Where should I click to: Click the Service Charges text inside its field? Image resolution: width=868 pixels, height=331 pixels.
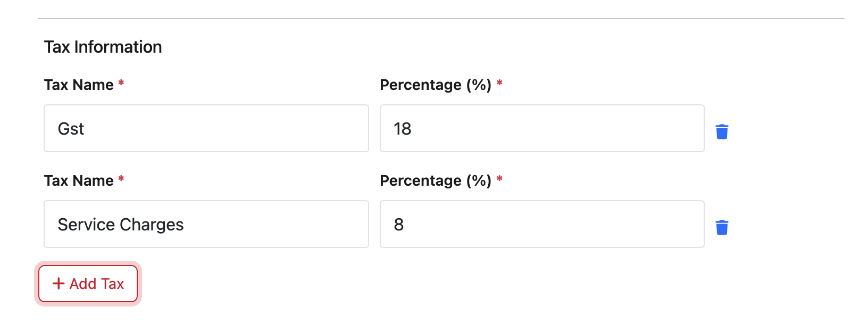point(121,225)
